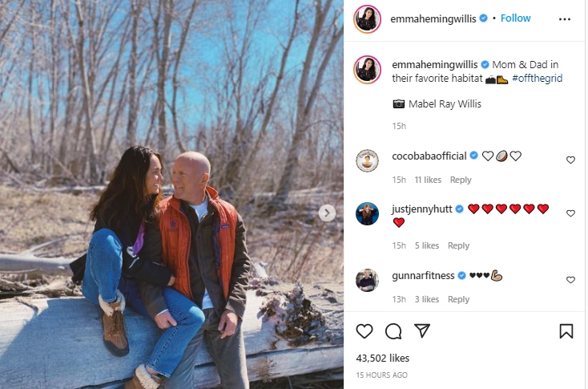
Task: Open cocobabaofficial's avatar
Action: point(367,160)
